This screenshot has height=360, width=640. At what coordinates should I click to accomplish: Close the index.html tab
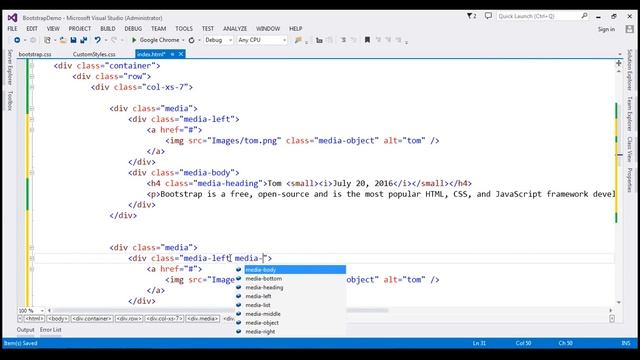181,54
